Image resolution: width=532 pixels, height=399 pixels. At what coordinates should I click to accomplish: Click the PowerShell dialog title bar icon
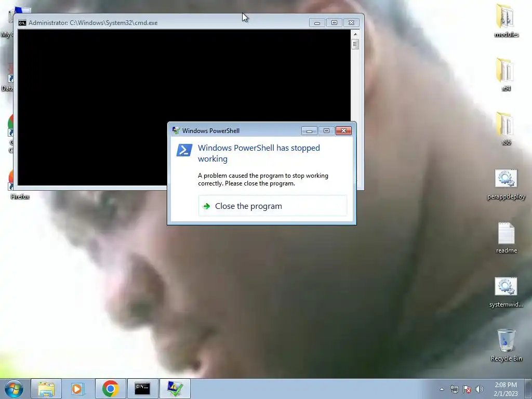point(176,130)
